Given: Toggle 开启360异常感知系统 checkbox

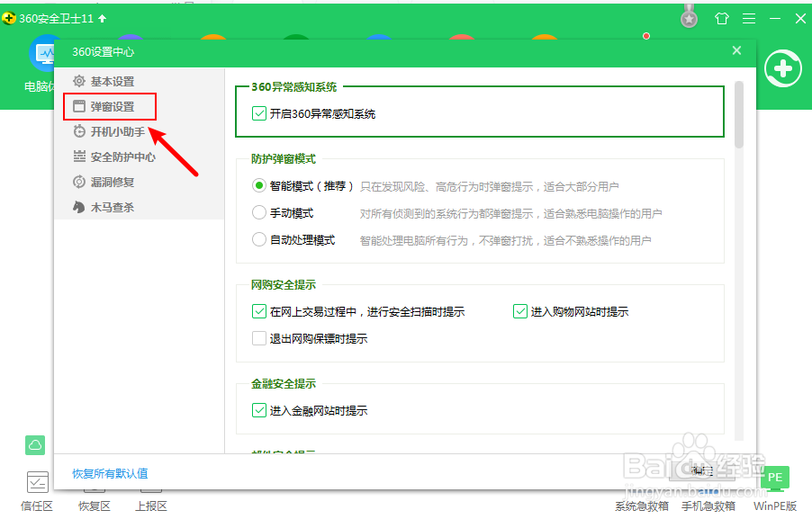Looking at the screenshot, I should [x=259, y=113].
